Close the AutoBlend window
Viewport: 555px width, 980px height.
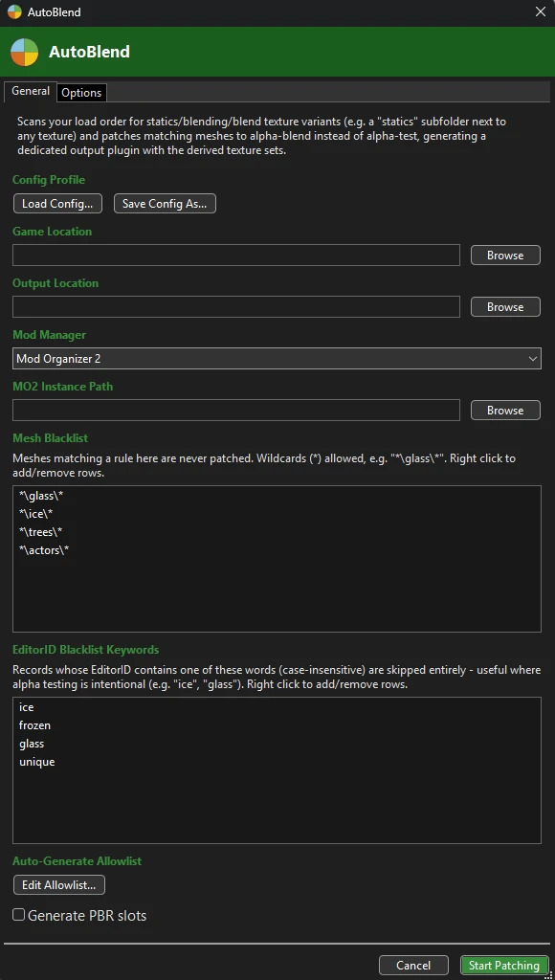click(541, 11)
